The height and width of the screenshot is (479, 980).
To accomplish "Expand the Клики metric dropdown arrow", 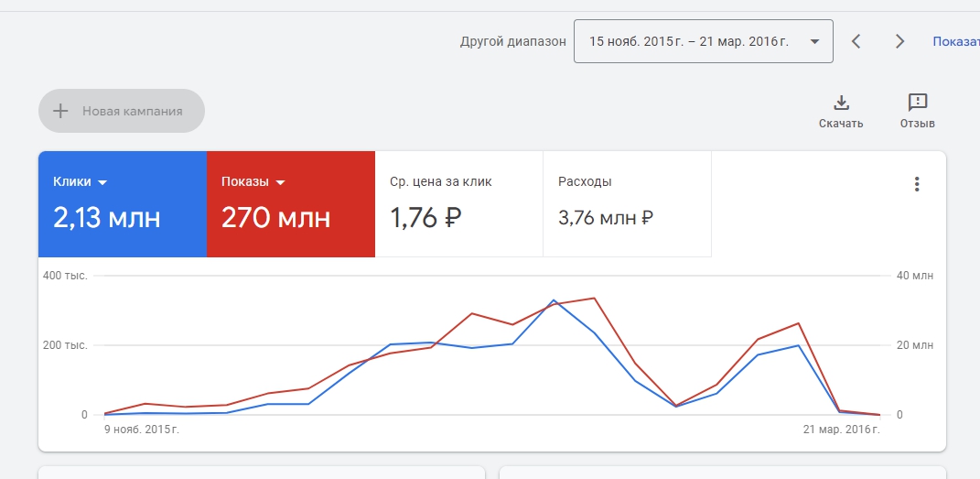I will tap(102, 182).
